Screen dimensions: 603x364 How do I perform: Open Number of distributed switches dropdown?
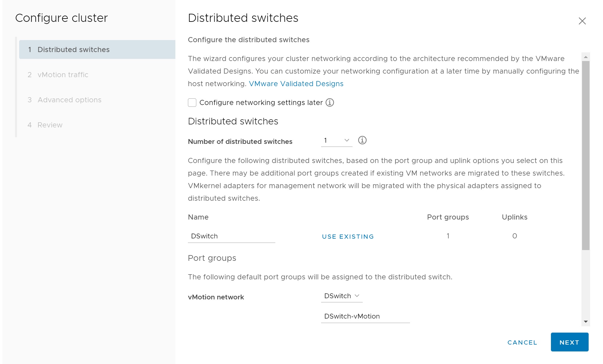(337, 141)
